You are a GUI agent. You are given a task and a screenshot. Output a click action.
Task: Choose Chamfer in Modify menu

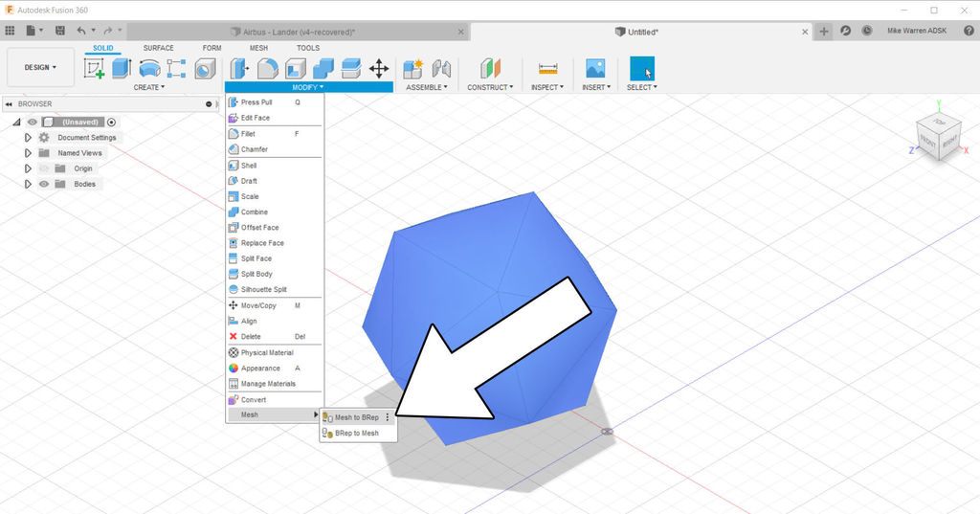point(275,149)
